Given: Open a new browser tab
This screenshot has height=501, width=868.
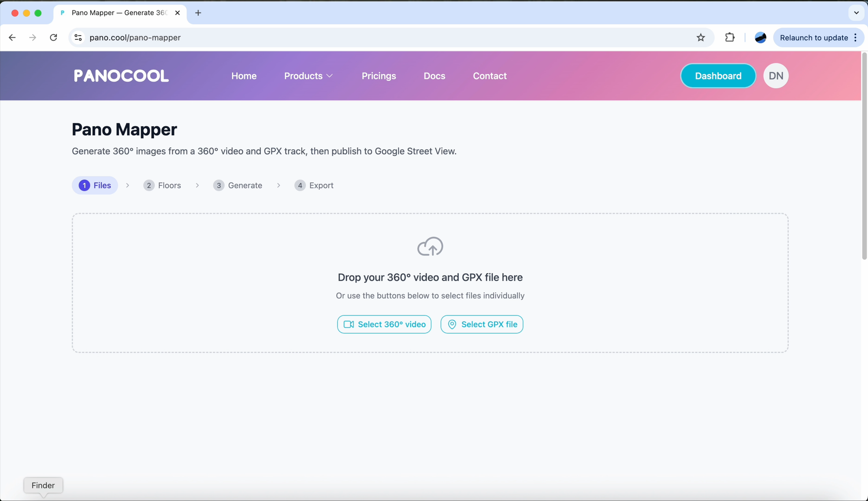Looking at the screenshot, I should [x=198, y=13].
